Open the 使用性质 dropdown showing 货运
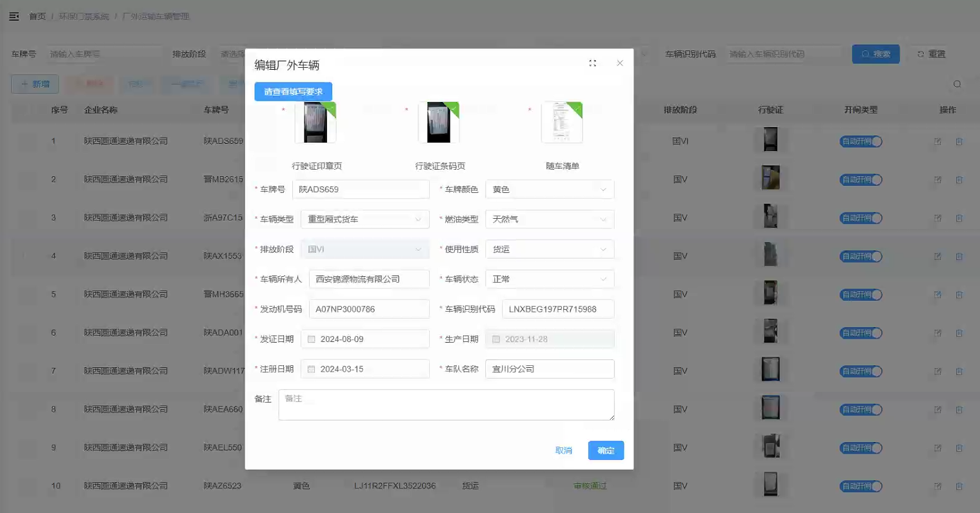 [550, 249]
